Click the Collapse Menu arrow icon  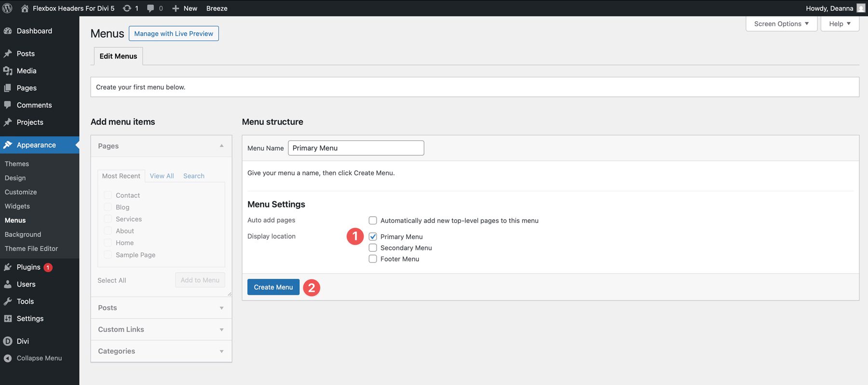click(x=8, y=358)
